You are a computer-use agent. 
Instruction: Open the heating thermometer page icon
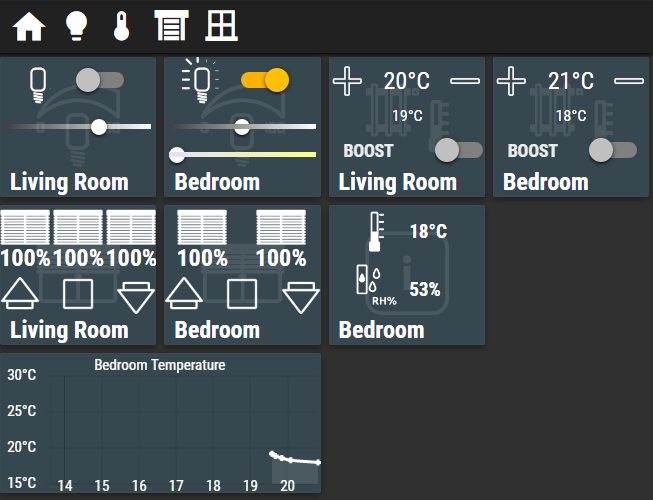pos(122,26)
